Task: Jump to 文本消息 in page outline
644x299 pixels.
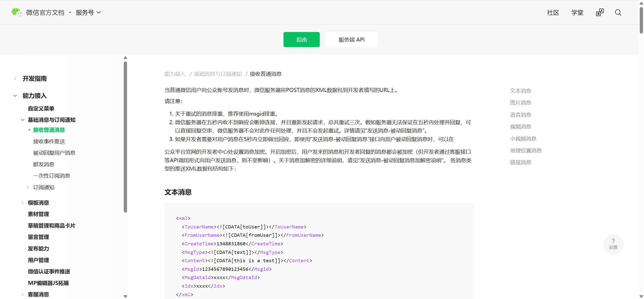Action: (520, 91)
